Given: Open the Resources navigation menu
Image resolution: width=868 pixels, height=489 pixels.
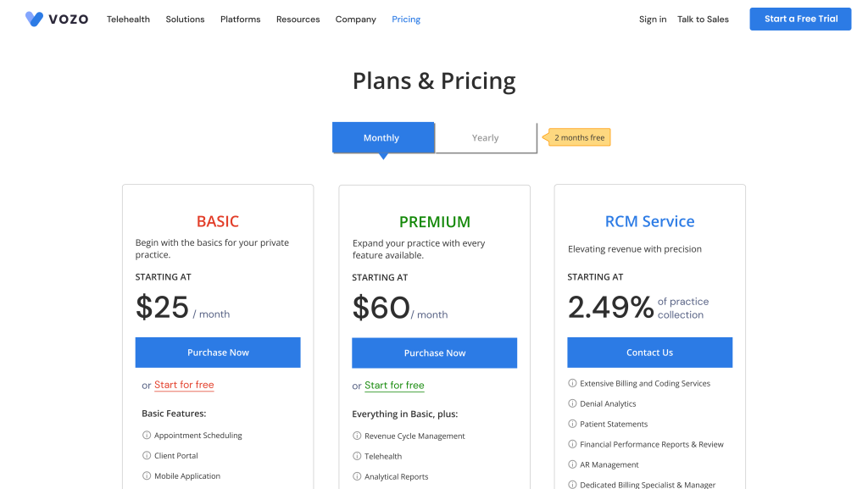Looking at the screenshot, I should pyautogui.click(x=298, y=19).
